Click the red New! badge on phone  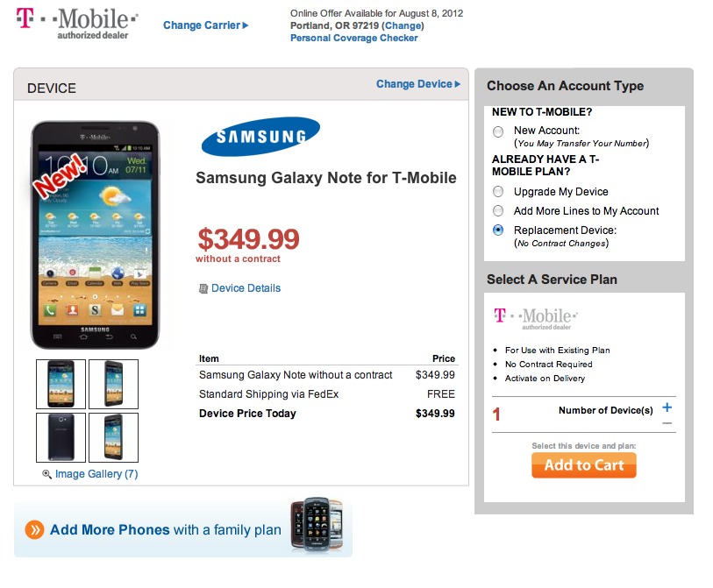(59, 174)
